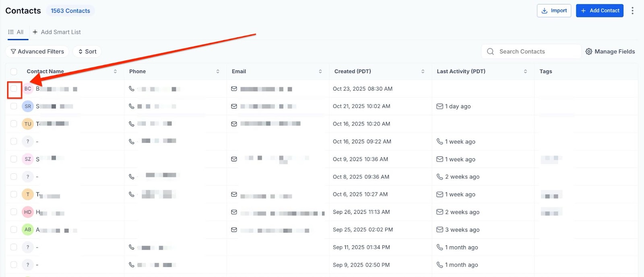The height and width of the screenshot is (277, 644).
Task: Click the BC contact avatar
Action: point(28,88)
